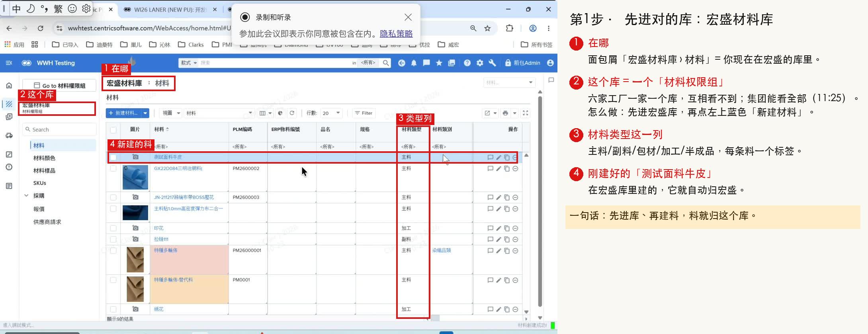Toggle fullscreen table view icon
The image size is (868, 334).
[526, 113]
